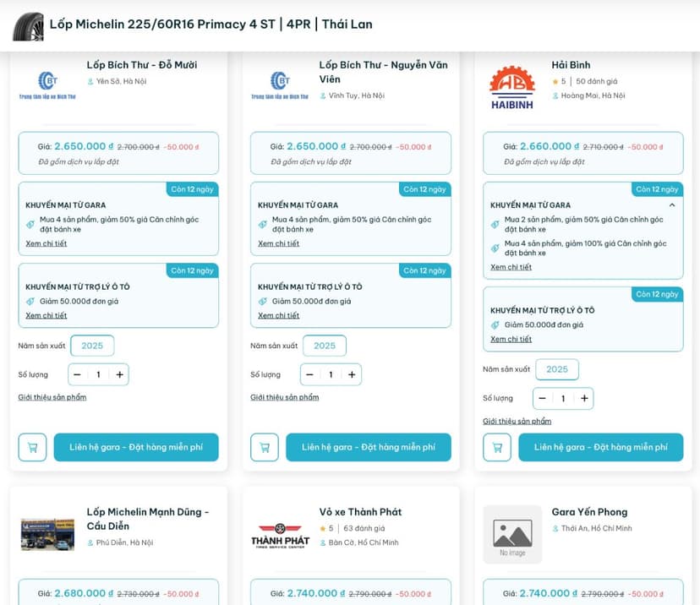Increase quantity for Lốp Bích Thư Nguyễn Văn Viên
Viewport: 700px width, 605px height.
click(x=352, y=374)
